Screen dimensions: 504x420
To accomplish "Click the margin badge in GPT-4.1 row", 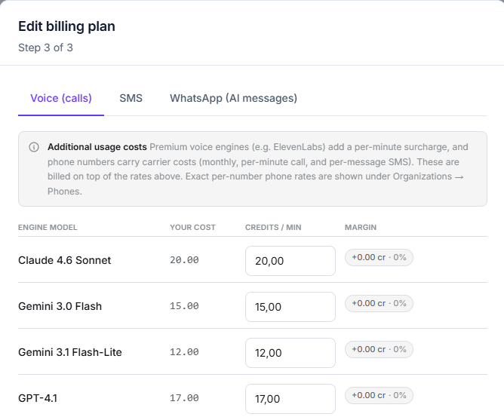I will [x=379, y=395].
